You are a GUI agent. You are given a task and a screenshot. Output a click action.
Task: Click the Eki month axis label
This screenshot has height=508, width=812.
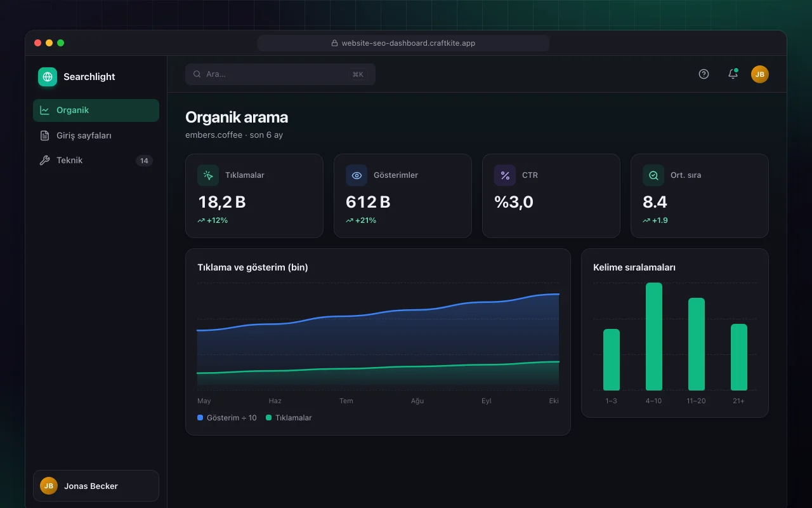tap(554, 401)
